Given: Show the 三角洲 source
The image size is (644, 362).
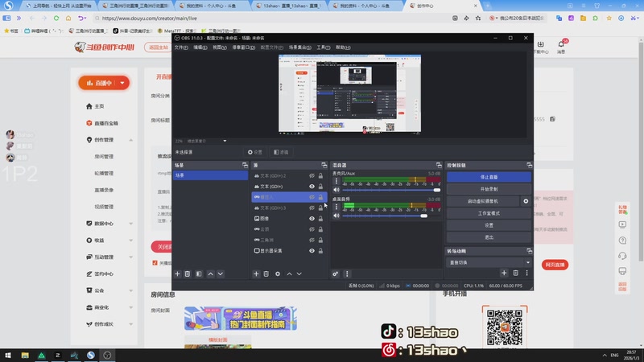Looking at the screenshot, I should (312, 240).
